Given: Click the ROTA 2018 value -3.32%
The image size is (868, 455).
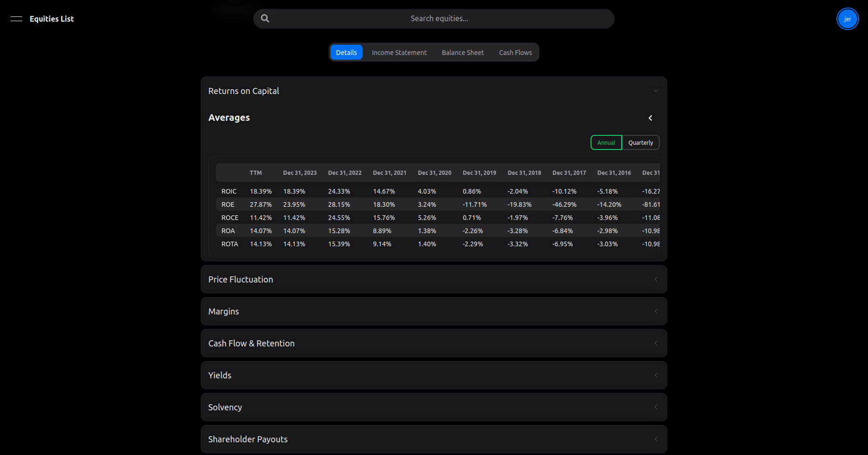Looking at the screenshot, I should click(518, 244).
